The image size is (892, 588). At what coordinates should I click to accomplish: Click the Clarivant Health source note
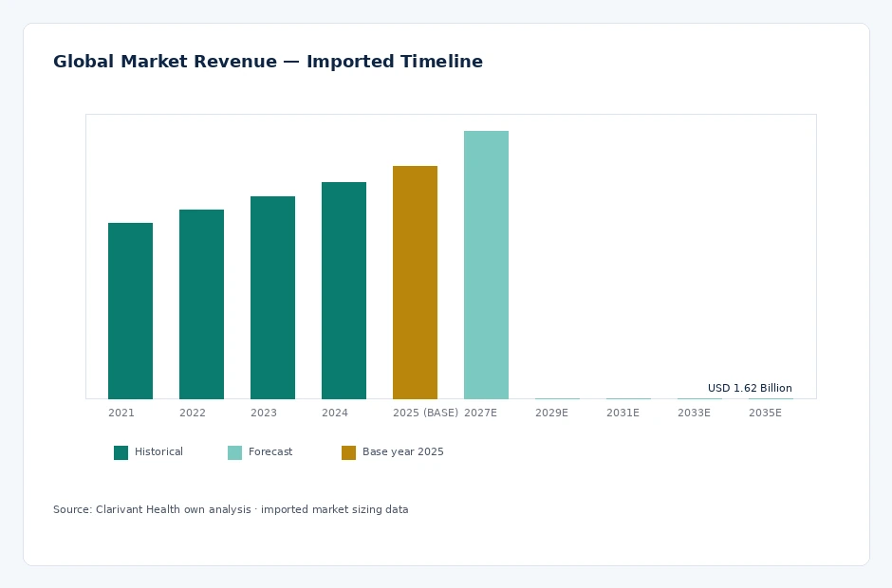(x=231, y=509)
